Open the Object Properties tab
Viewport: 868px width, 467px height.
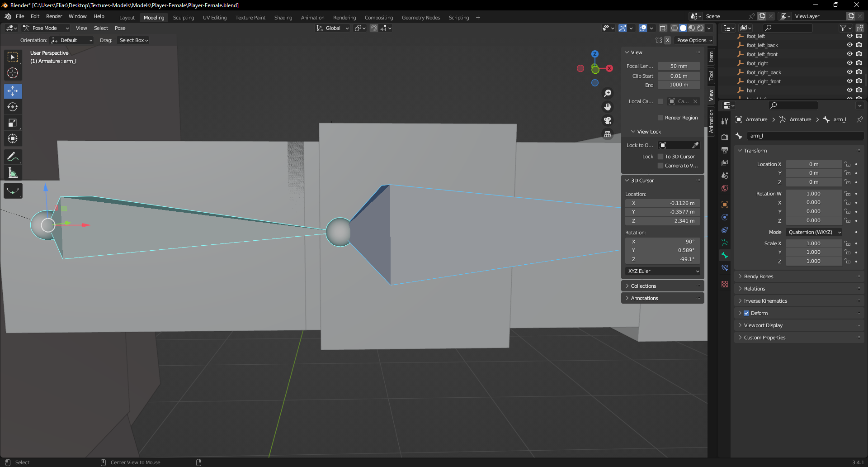tap(725, 204)
